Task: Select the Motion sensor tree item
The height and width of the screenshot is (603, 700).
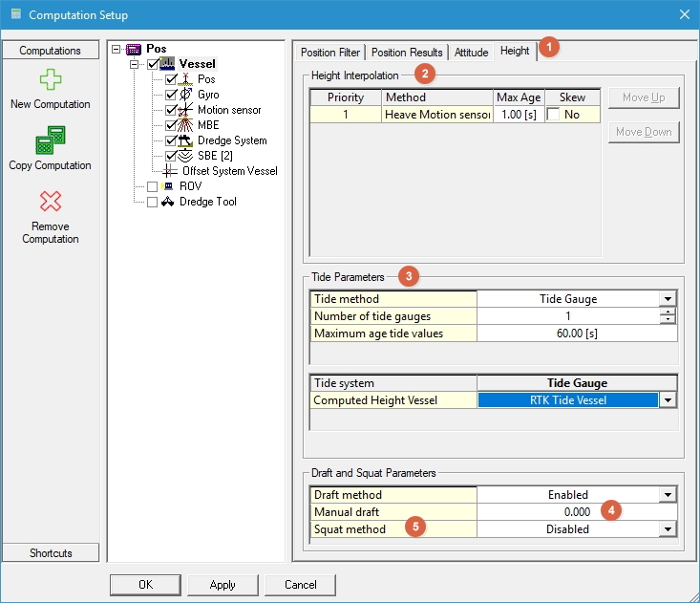Action: tap(229, 110)
